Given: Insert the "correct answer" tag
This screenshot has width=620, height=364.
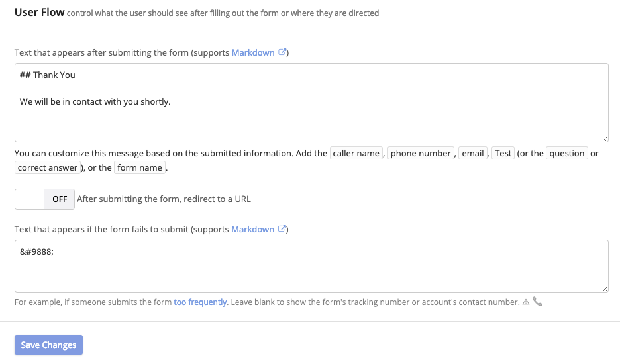Looking at the screenshot, I should (x=48, y=167).
